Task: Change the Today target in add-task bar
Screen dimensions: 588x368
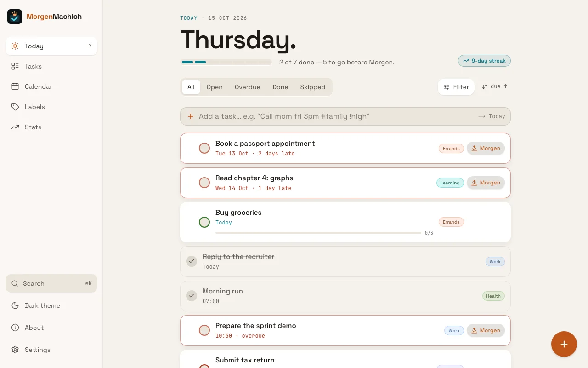Action: (492, 116)
